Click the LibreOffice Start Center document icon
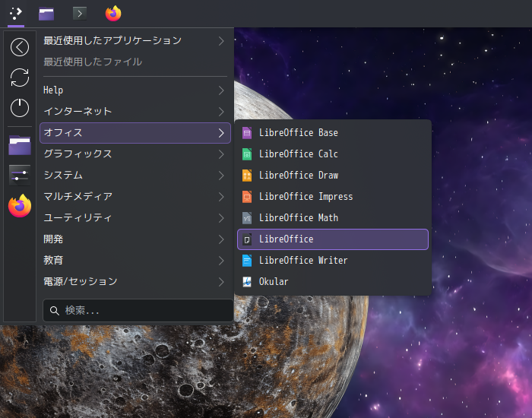The width and height of the screenshot is (532, 418). [247, 239]
